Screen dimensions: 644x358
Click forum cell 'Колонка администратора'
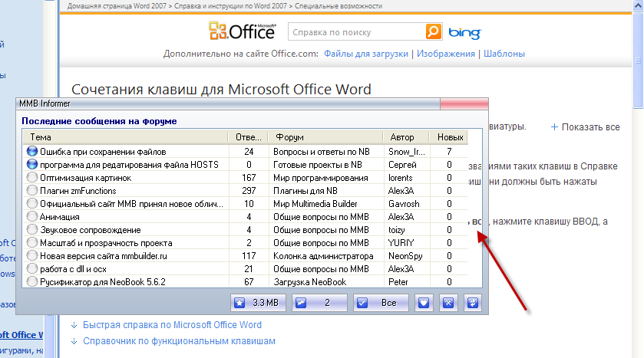[x=323, y=256]
